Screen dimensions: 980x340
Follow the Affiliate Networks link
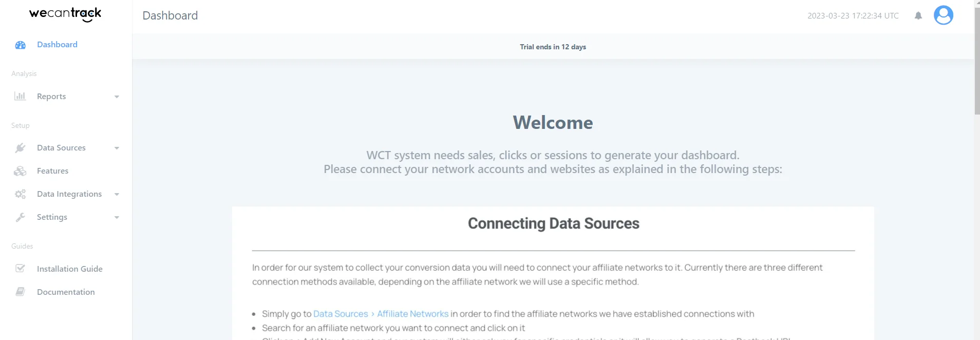pos(412,314)
